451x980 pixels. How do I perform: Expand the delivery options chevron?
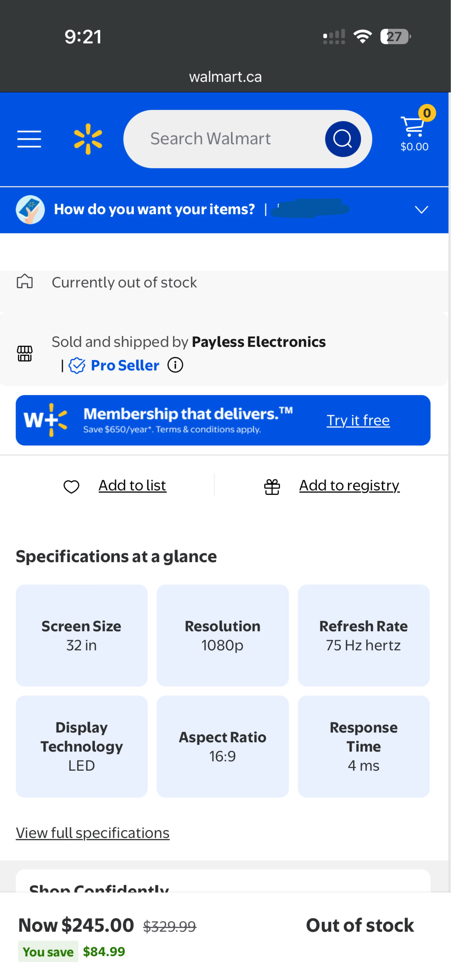pyautogui.click(x=421, y=210)
